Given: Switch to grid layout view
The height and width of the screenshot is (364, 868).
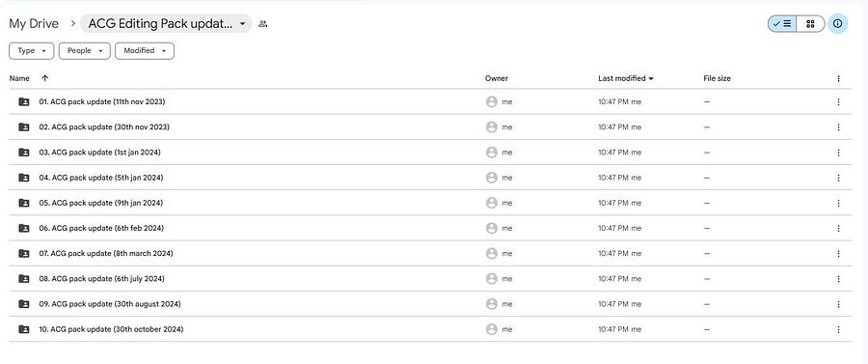Looking at the screenshot, I should pos(810,24).
